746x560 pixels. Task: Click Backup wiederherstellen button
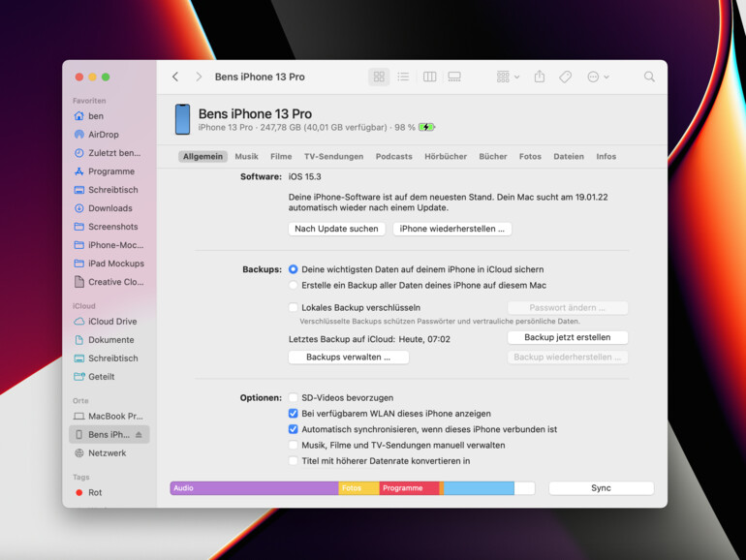point(568,358)
